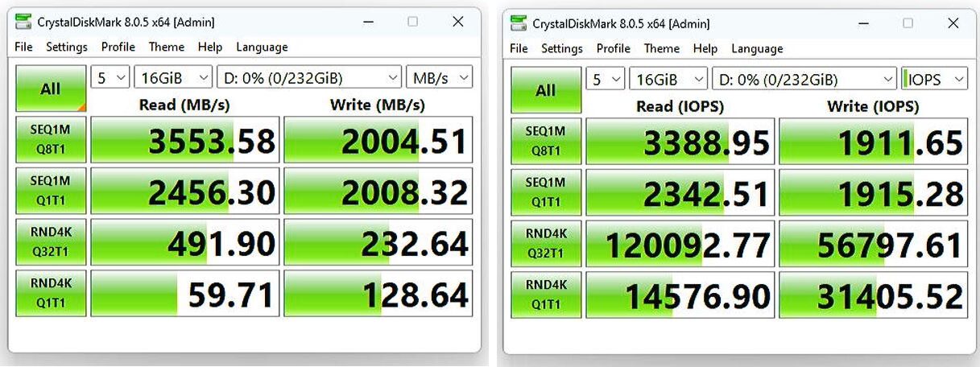Open File menu in left window

coord(23,47)
